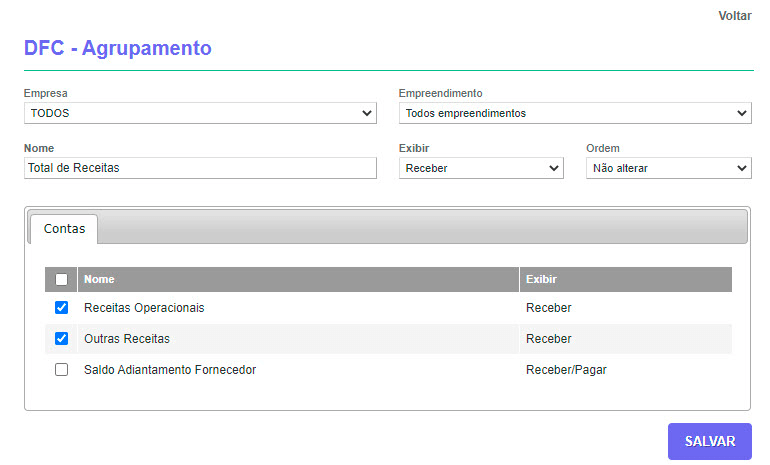The width and height of the screenshot is (770, 465).
Task: Open the Exibir dropdown set to Receber
Action: point(481,168)
